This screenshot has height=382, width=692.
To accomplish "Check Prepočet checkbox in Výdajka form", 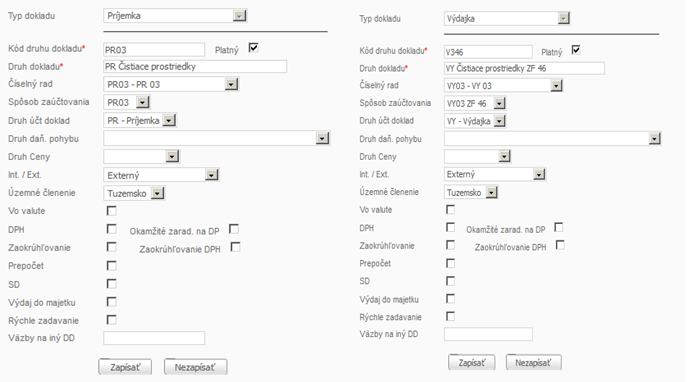I will point(450,263).
